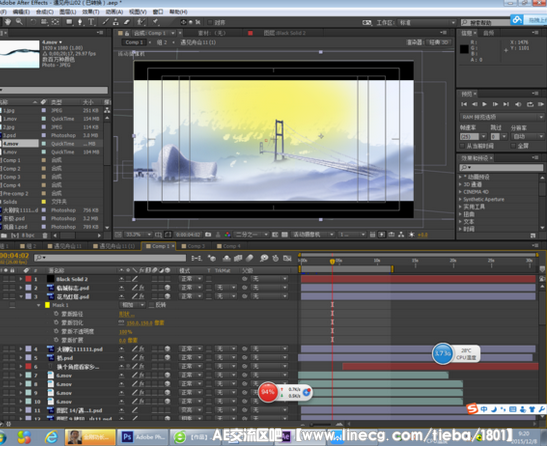
Task: Open the 合成(C) menu
Action: (45, 12)
